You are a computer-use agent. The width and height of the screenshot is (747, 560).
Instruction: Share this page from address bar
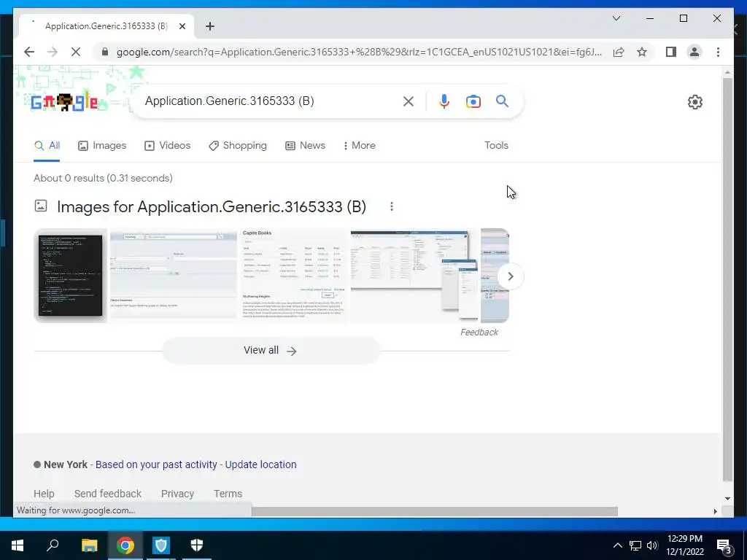(619, 52)
